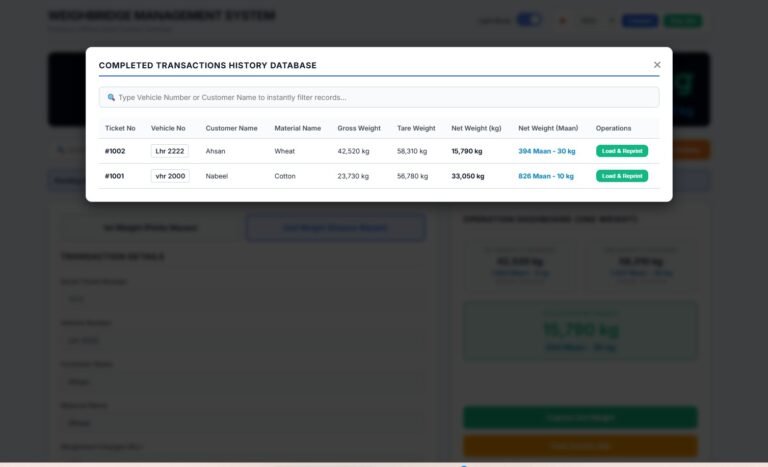Click the 826 Maan - 10 kg value
The height and width of the screenshot is (467, 768).
(x=546, y=176)
